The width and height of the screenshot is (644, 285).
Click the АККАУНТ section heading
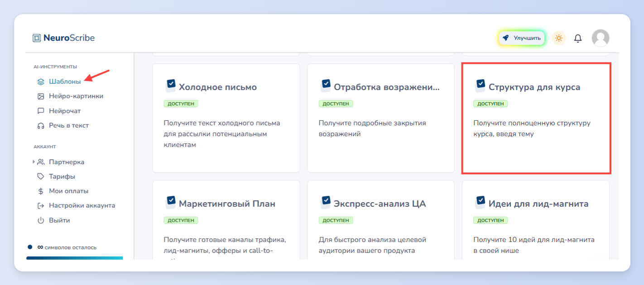pyautogui.click(x=45, y=147)
